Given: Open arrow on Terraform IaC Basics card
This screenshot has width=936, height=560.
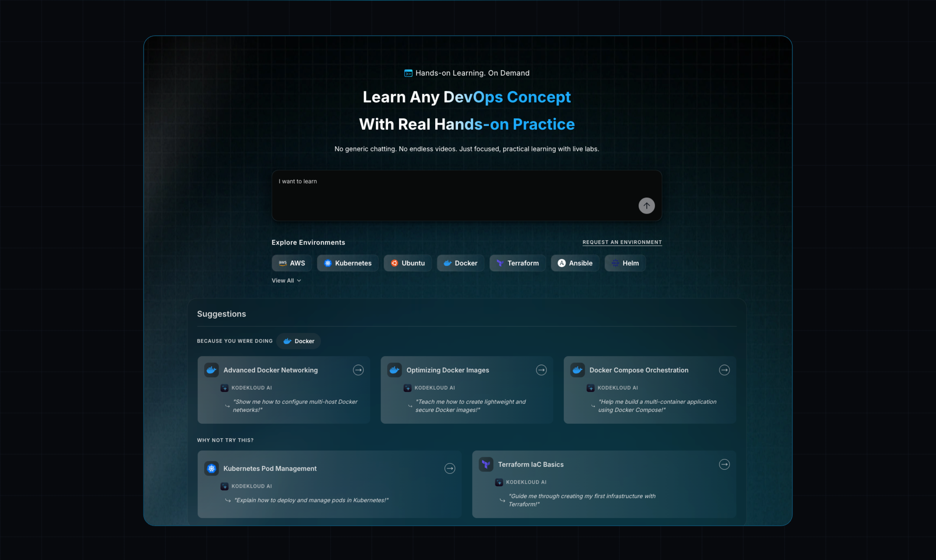Looking at the screenshot, I should tap(724, 464).
